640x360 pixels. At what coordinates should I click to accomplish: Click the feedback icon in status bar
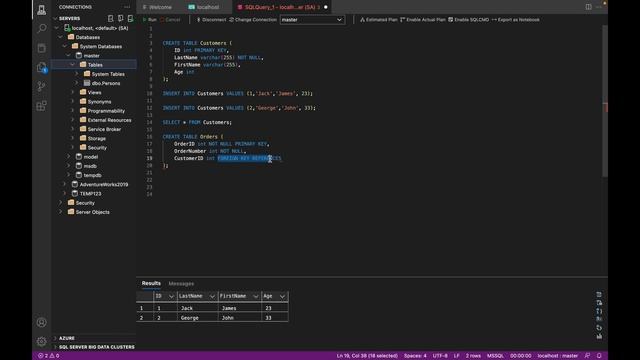coord(587,356)
